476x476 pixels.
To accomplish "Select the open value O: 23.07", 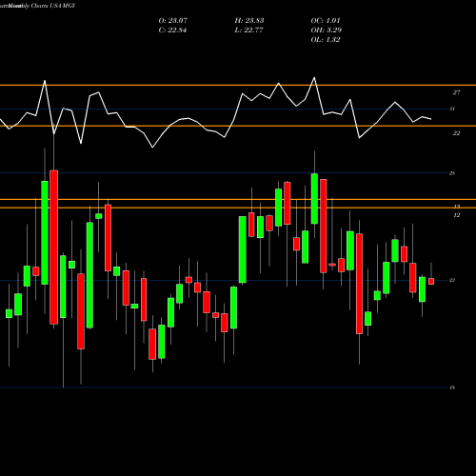I will [173, 21].
